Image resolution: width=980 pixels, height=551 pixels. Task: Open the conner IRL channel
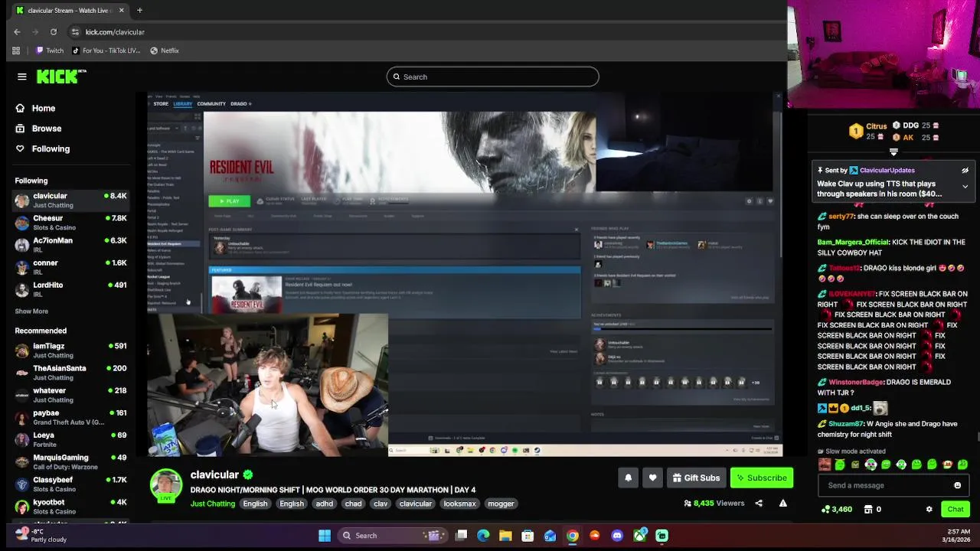pos(70,267)
